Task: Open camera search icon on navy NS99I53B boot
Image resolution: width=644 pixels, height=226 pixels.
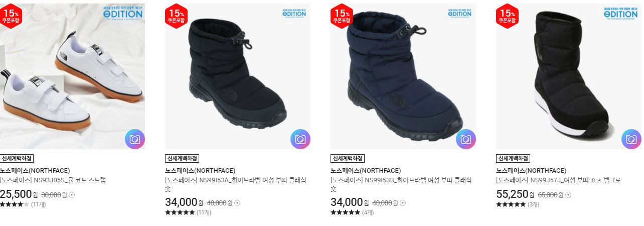Action: pos(466,139)
